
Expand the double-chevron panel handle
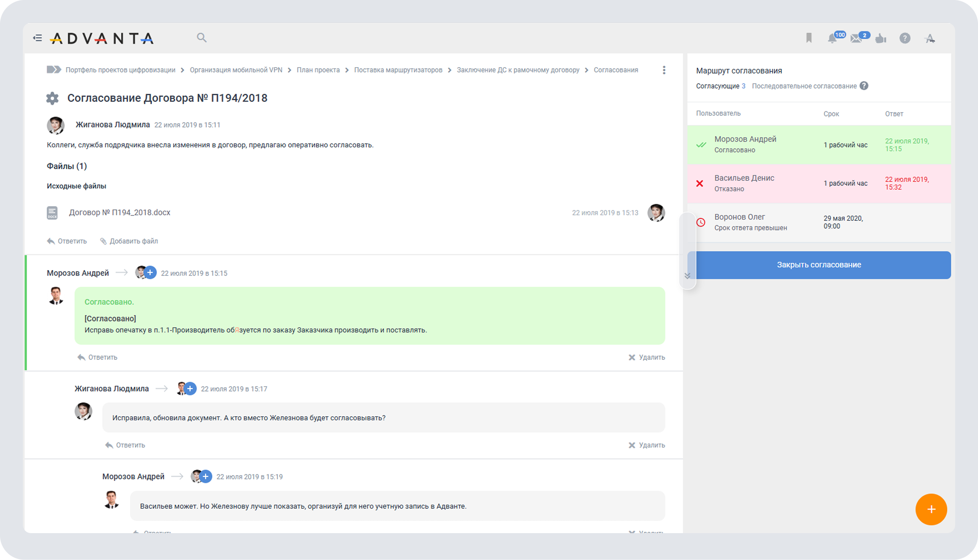click(687, 276)
